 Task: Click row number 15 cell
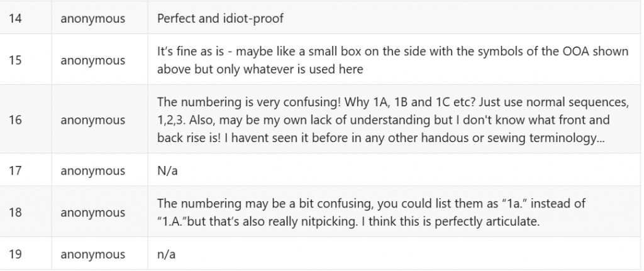pyautogui.click(x=16, y=61)
